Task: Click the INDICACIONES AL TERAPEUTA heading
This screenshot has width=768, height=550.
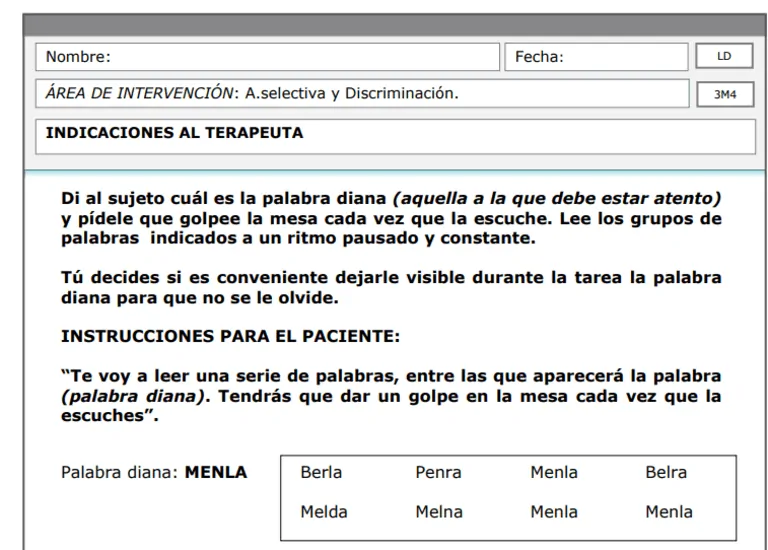Action: click(x=175, y=132)
